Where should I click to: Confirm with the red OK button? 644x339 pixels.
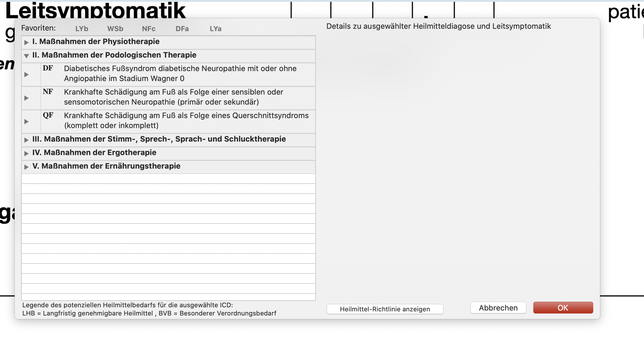pyautogui.click(x=563, y=308)
